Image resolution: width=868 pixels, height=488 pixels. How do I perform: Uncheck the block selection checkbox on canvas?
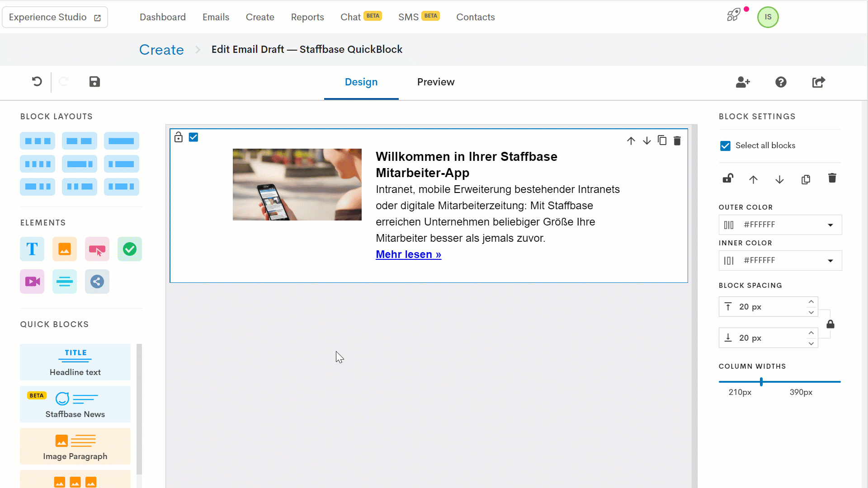193,137
